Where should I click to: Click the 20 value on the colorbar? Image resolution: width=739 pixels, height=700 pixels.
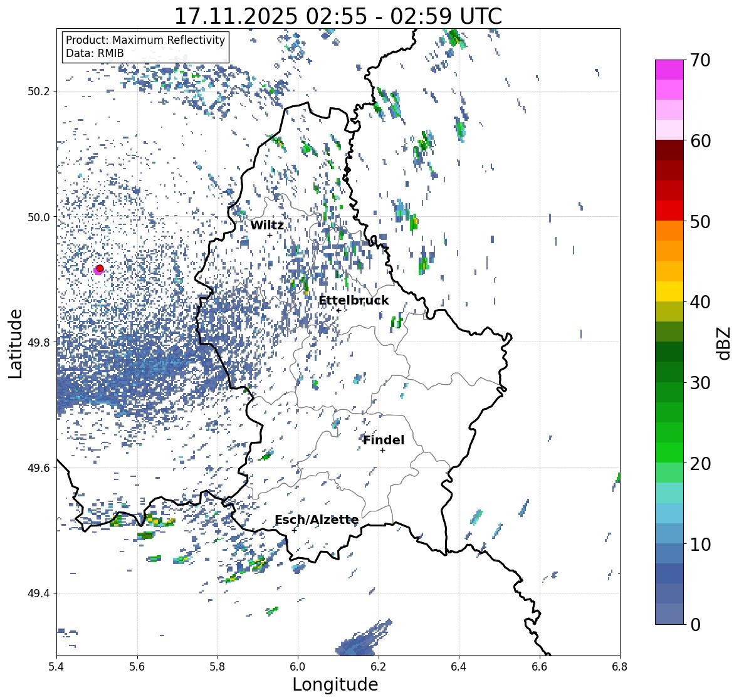(700, 464)
